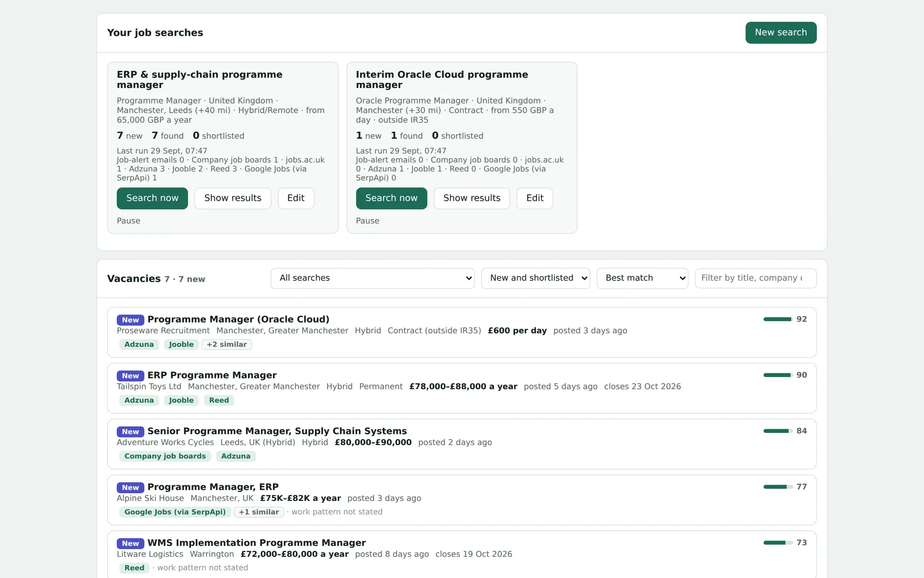Click the New search button

(x=781, y=32)
